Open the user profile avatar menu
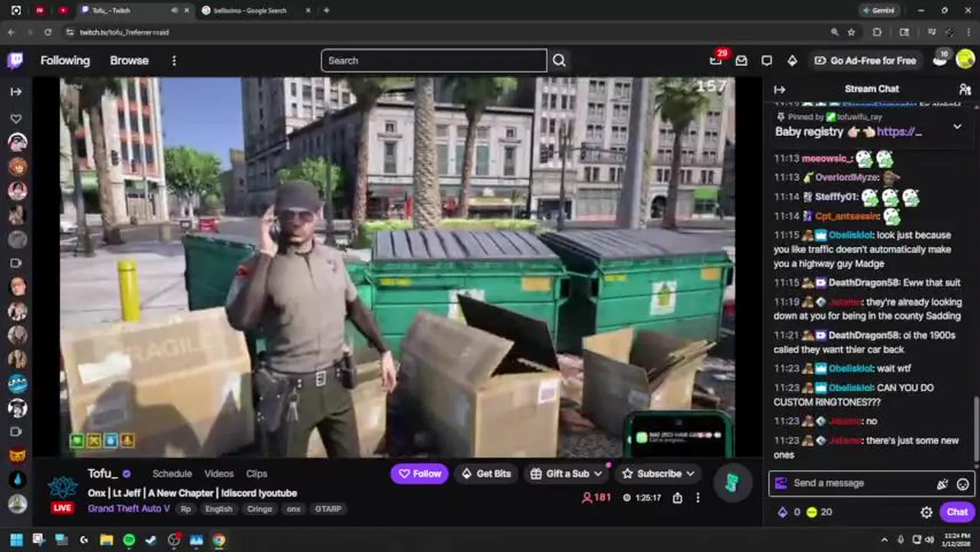This screenshot has width=980, height=552. click(x=965, y=59)
